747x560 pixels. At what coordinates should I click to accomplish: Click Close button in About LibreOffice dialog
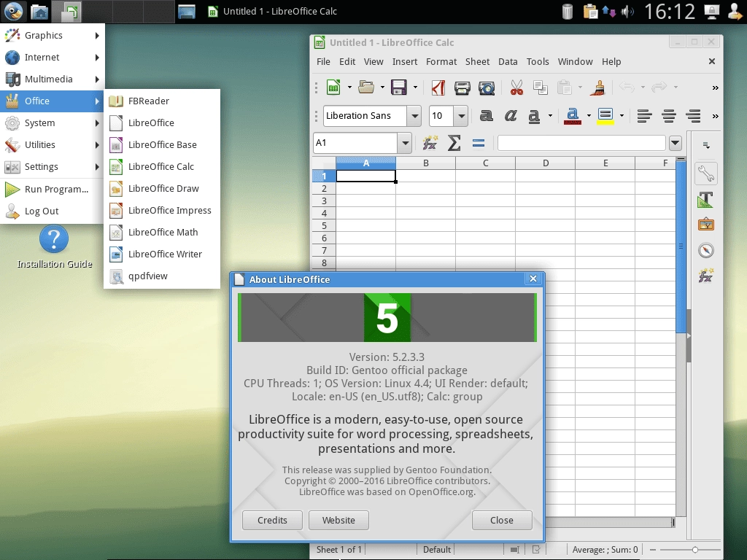click(x=502, y=520)
